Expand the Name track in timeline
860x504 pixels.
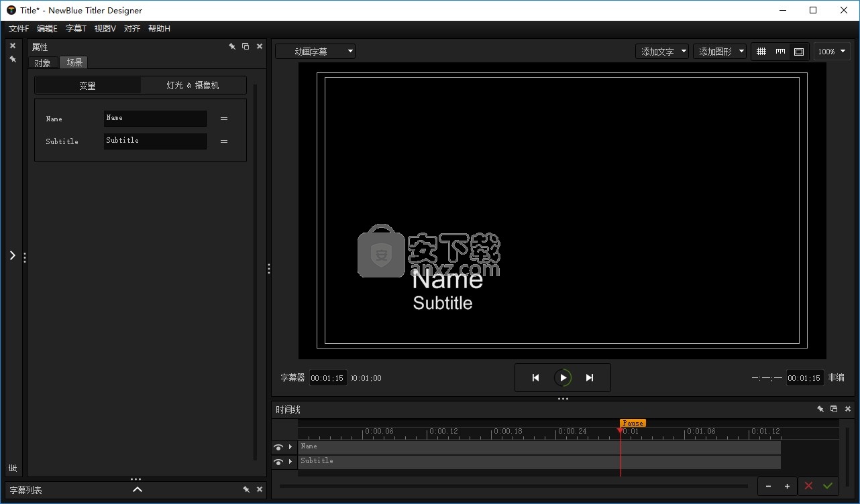tap(290, 447)
